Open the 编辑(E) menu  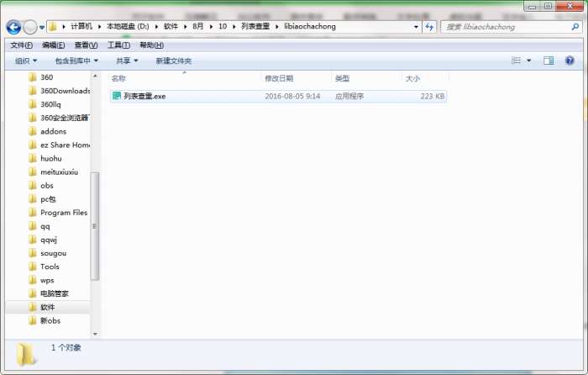coord(53,45)
